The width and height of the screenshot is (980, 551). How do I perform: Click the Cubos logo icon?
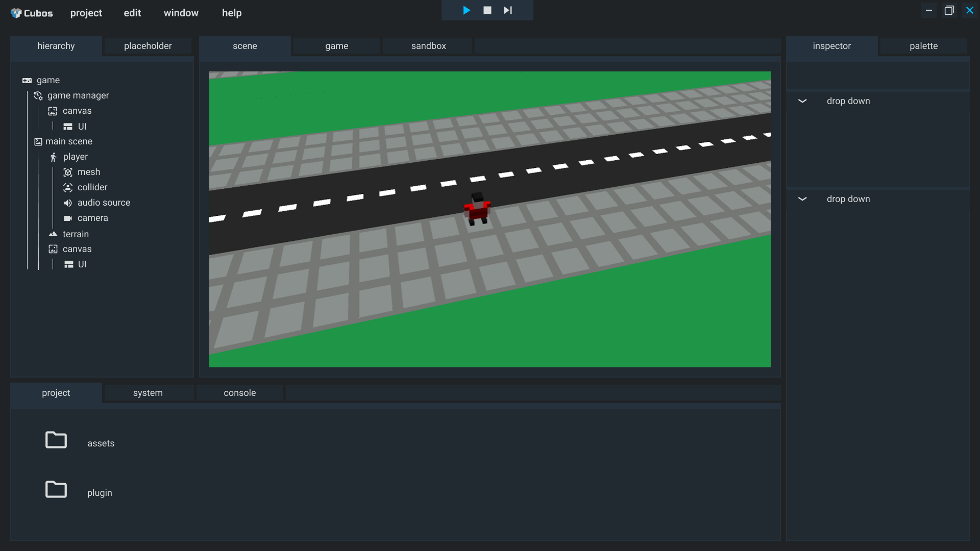click(16, 13)
